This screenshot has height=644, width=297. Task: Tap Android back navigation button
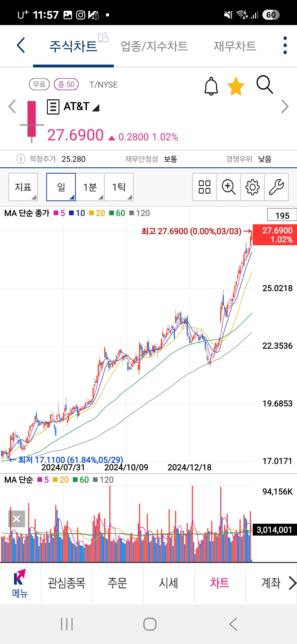pos(233,624)
